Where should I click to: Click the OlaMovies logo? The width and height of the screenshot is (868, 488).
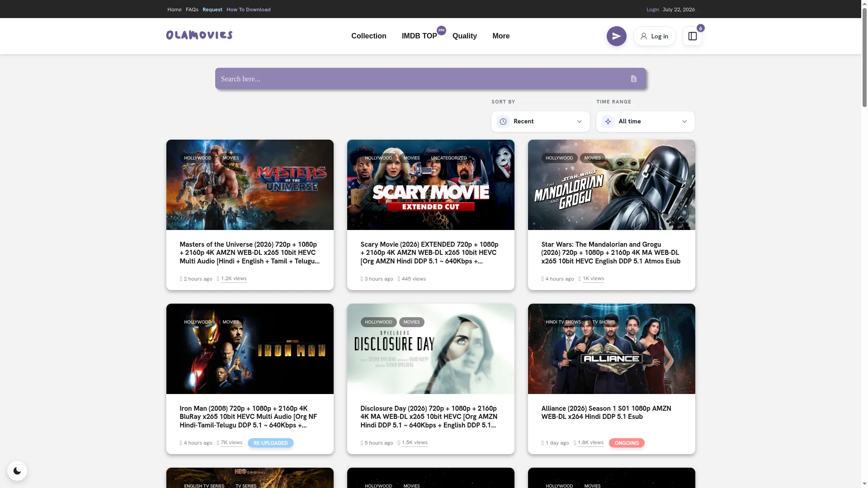(199, 35)
